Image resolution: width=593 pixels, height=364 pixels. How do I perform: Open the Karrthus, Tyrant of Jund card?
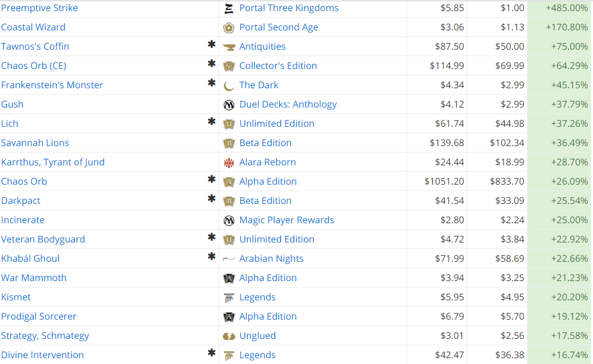click(53, 162)
